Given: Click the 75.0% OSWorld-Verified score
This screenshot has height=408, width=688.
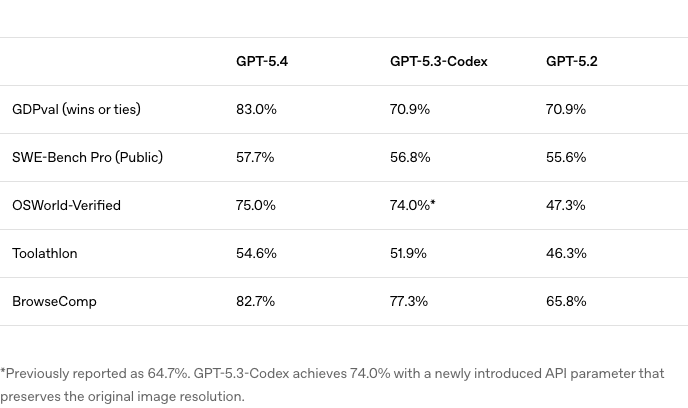Looking at the screenshot, I should (x=256, y=206).
